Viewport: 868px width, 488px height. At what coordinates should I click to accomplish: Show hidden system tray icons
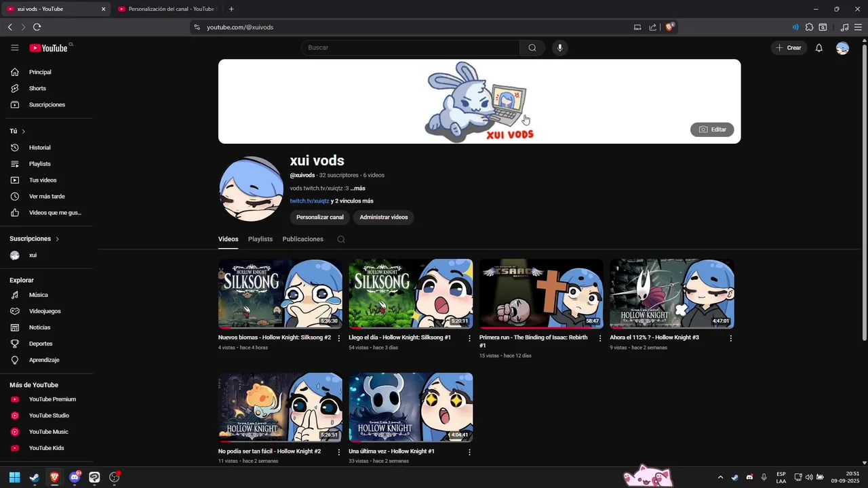tap(720, 477)
